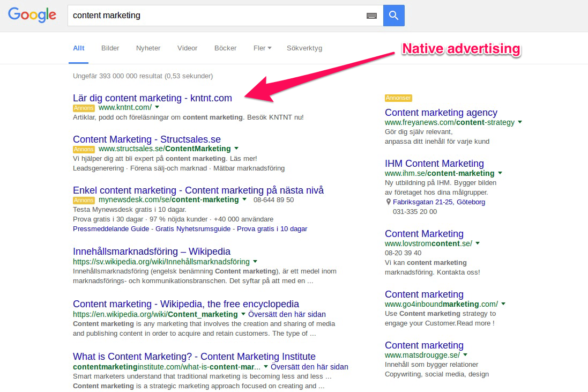This screenshot has width=588, height=392.
Task: Click the Google logo
Action: [32, 15]
